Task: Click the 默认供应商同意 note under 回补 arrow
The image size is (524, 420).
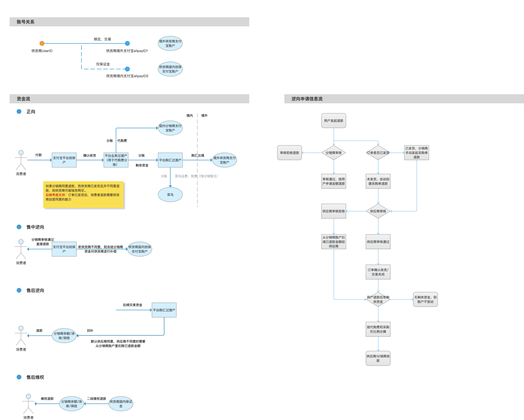Action: (118, 344)
